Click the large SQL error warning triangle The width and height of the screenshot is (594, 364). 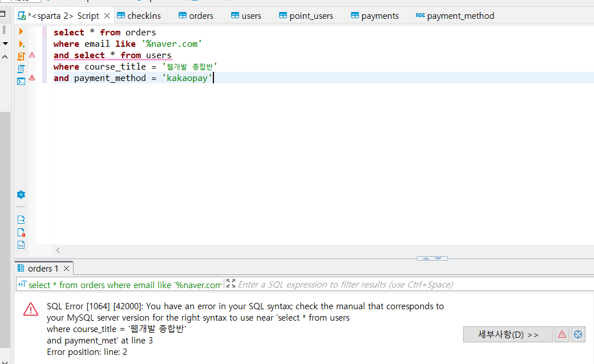click(31, 309)
